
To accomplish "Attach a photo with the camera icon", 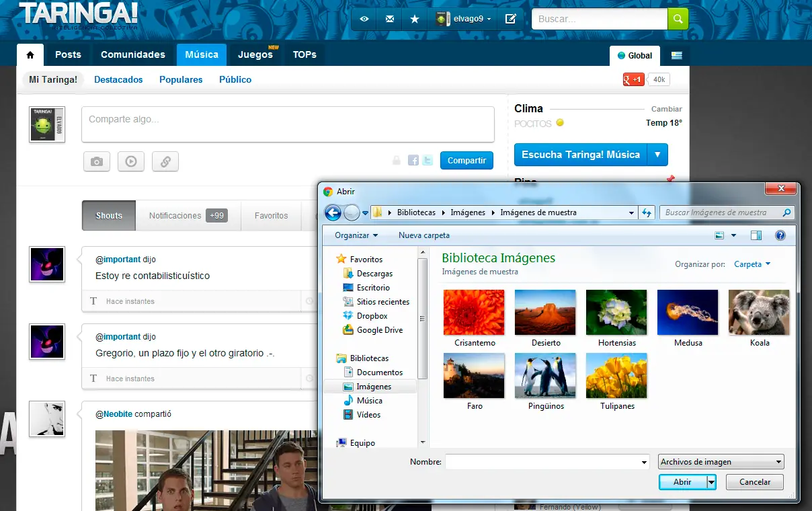I will [97, 161].
